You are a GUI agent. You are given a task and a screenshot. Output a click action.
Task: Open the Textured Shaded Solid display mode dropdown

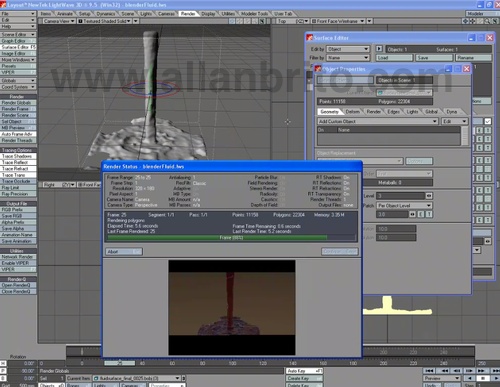click(x=105, y=21)
